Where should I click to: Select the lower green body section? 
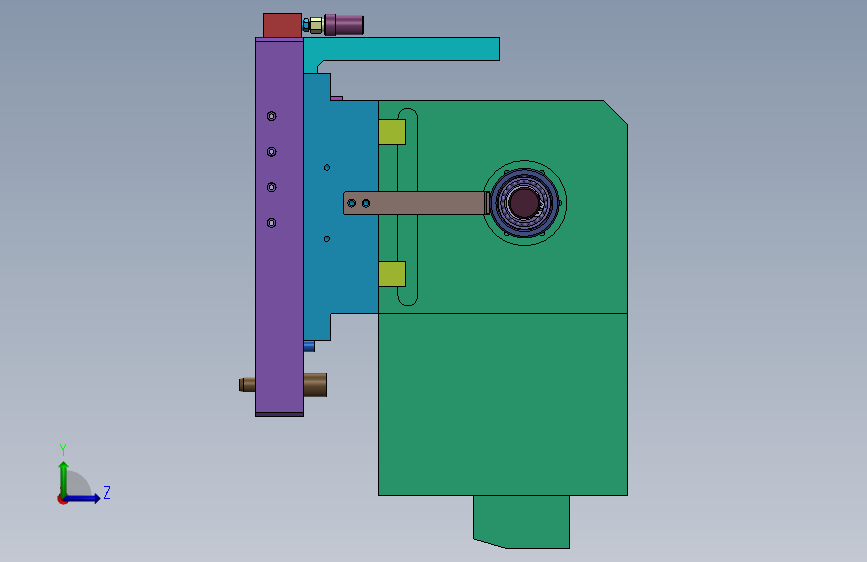coord(503,404)
